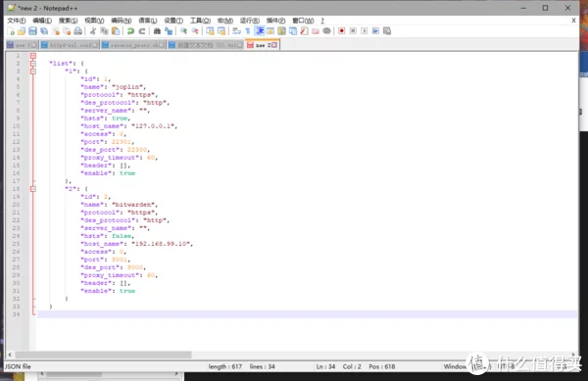Click the Print toolbar icon

tap(77, 31)
